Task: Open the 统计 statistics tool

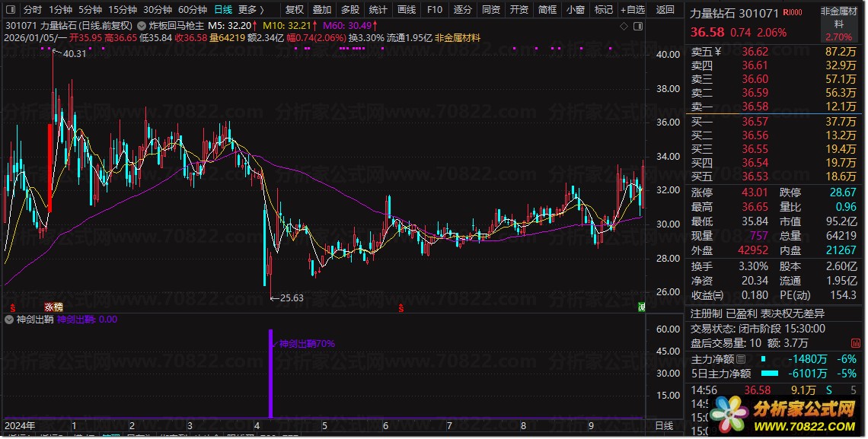Action: click(x=378, y=9)
